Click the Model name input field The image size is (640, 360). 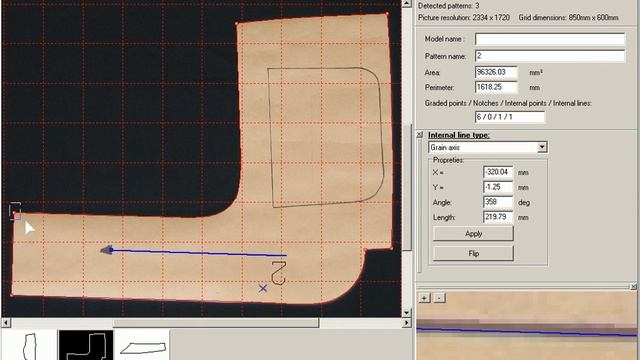tap(550, 39)
